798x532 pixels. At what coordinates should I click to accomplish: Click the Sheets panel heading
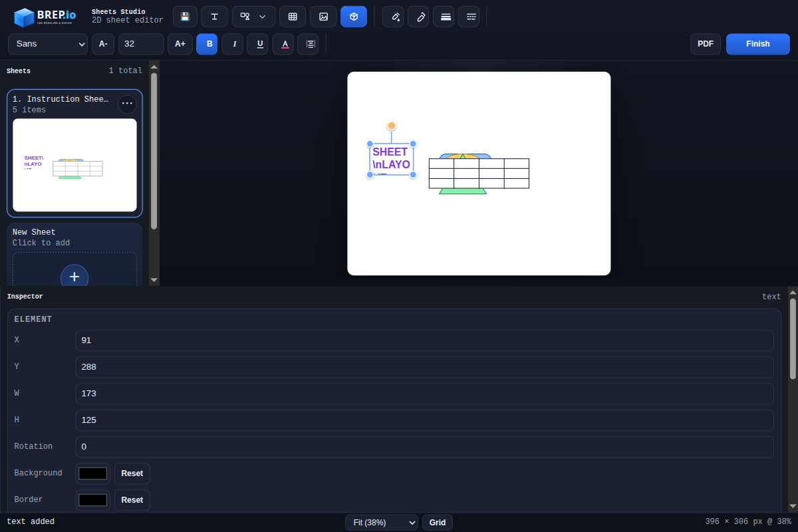(19, 71)
